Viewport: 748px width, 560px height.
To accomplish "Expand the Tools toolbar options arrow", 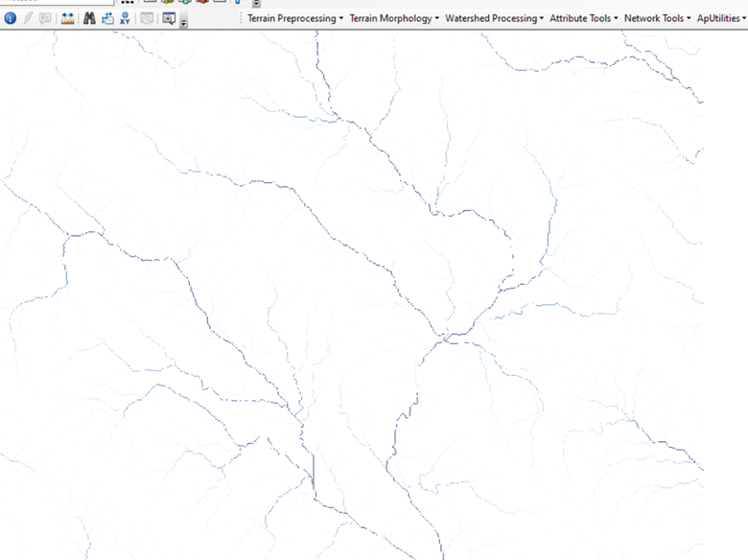I will pyautogui.click(x=184, y=23).
